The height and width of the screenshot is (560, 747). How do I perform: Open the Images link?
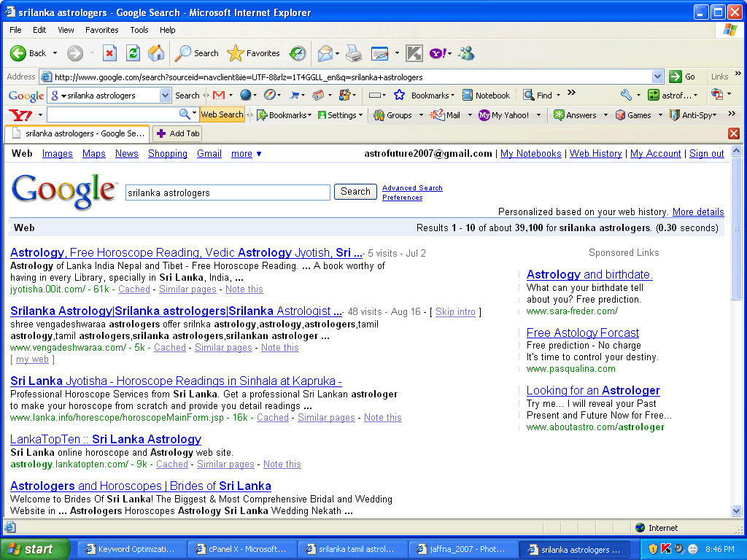coord(57,154)
